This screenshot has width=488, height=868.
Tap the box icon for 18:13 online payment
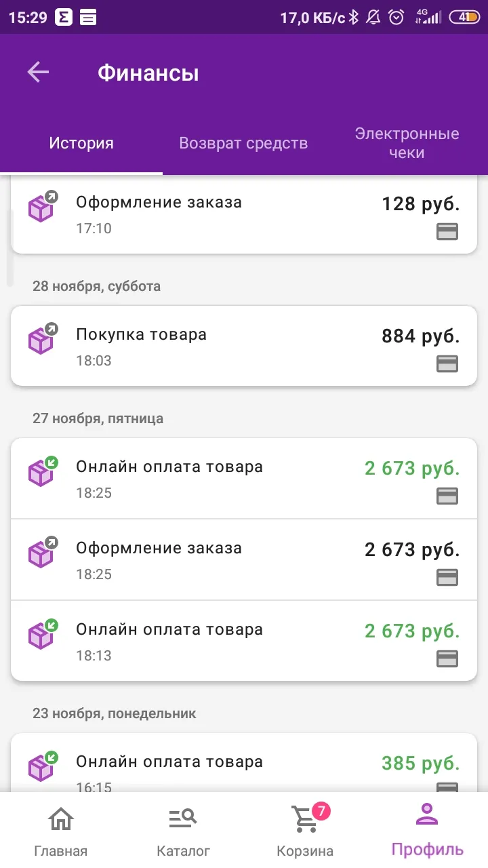pyautogui.click(x=42, y=634)
